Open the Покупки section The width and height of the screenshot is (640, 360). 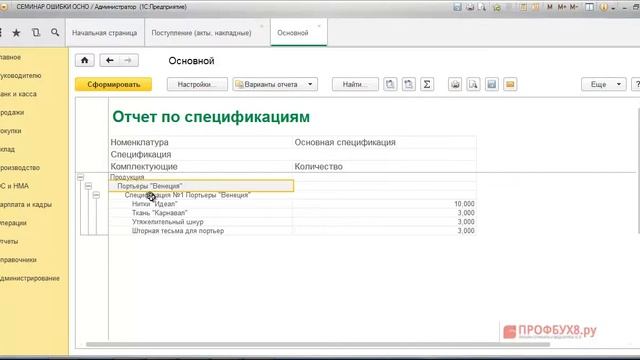(x=11, y=131)
